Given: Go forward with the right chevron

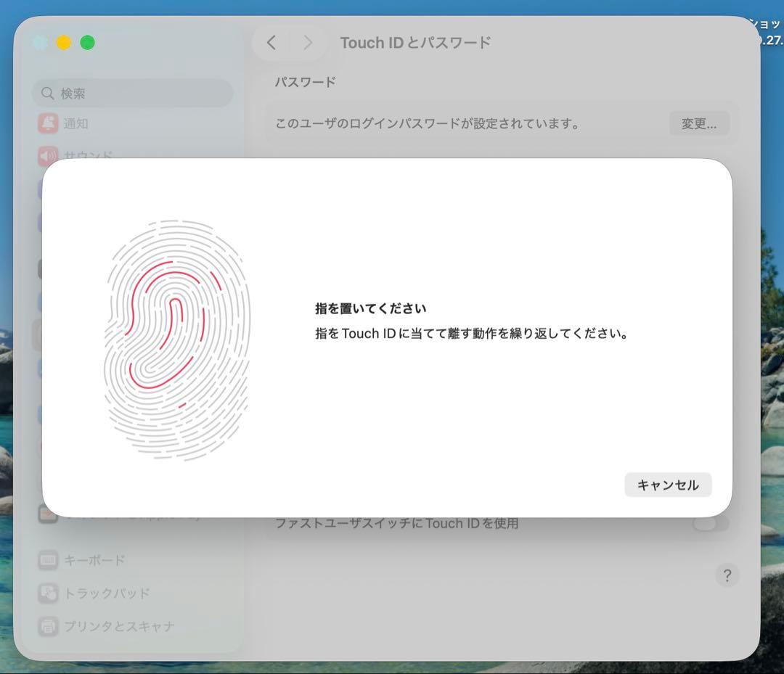Looking at the screenshot, I should [x=308, y=43].
